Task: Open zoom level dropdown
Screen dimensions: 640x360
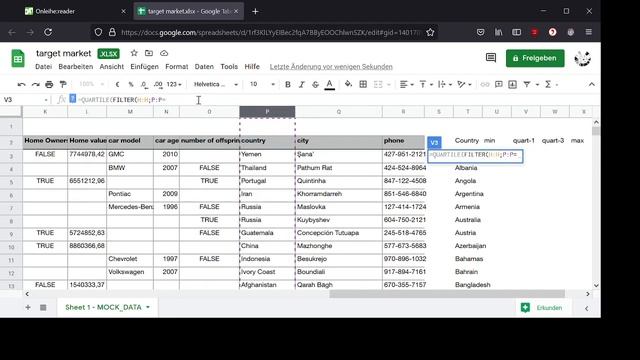Action: (91, 84)
